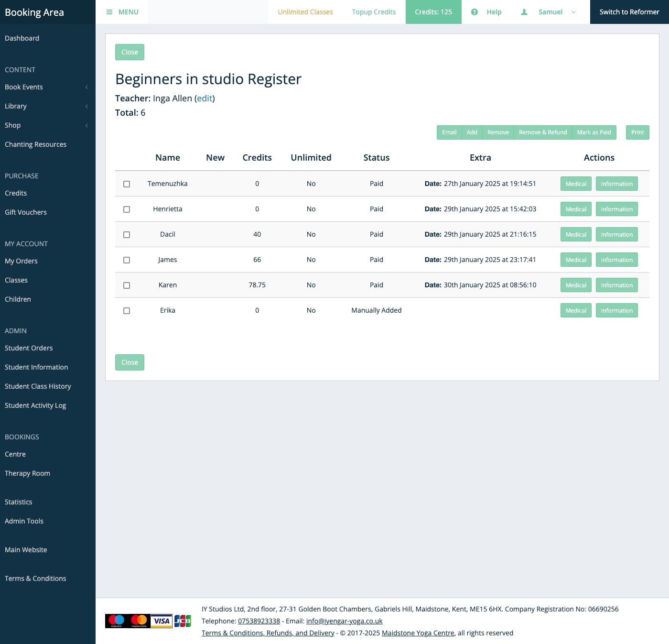This screenshot has width=669, height=644.
Task: Click the hamburger MENU icon
Action: (x=109, y=12)
